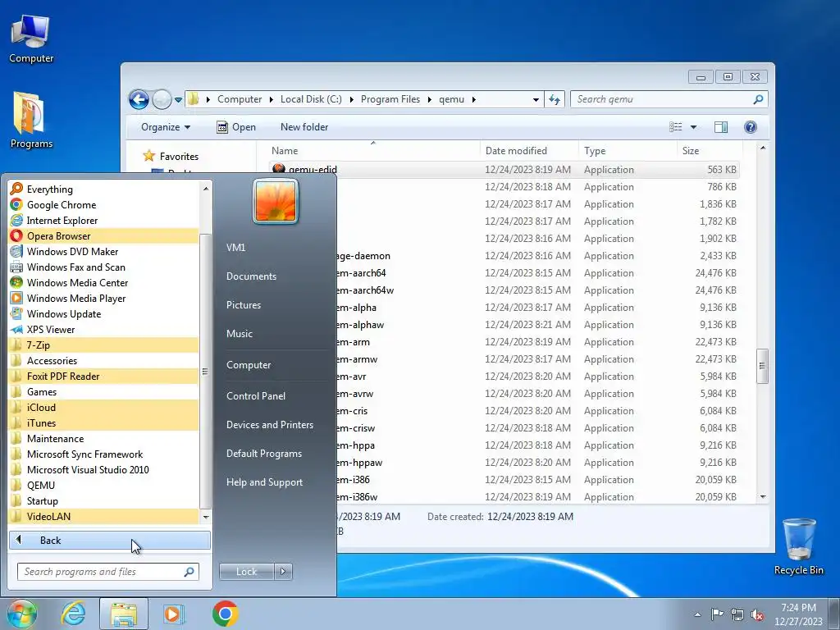Open the VM1 user folder
Image resolution: width=840 pixels, height=630 pixels.
[235, 248]
